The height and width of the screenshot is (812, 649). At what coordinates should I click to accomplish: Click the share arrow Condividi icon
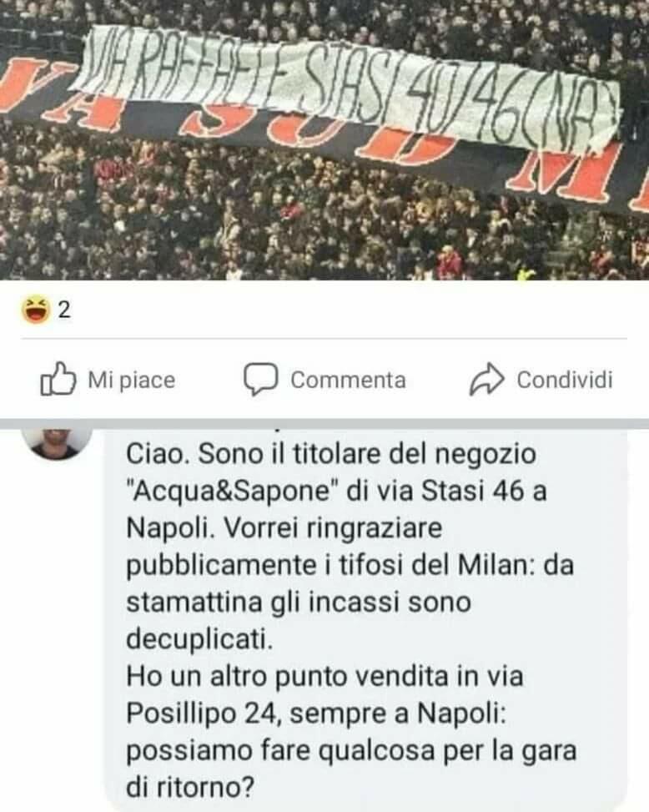(x=486, y=380)
